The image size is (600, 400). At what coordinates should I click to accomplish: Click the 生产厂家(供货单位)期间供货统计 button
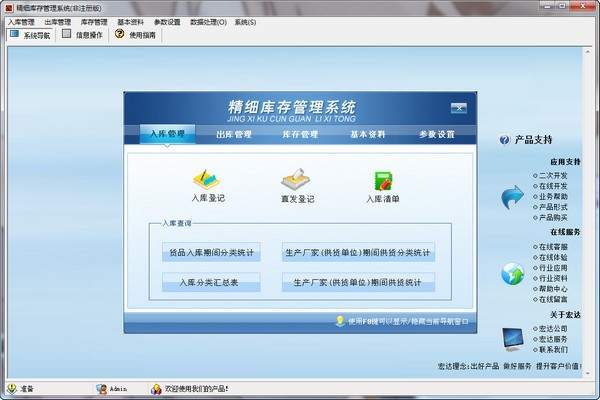point(358,284)
